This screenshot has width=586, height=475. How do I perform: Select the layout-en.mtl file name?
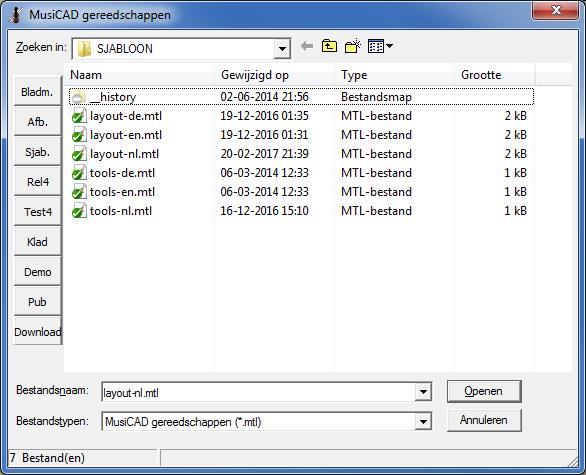[126, 135]
